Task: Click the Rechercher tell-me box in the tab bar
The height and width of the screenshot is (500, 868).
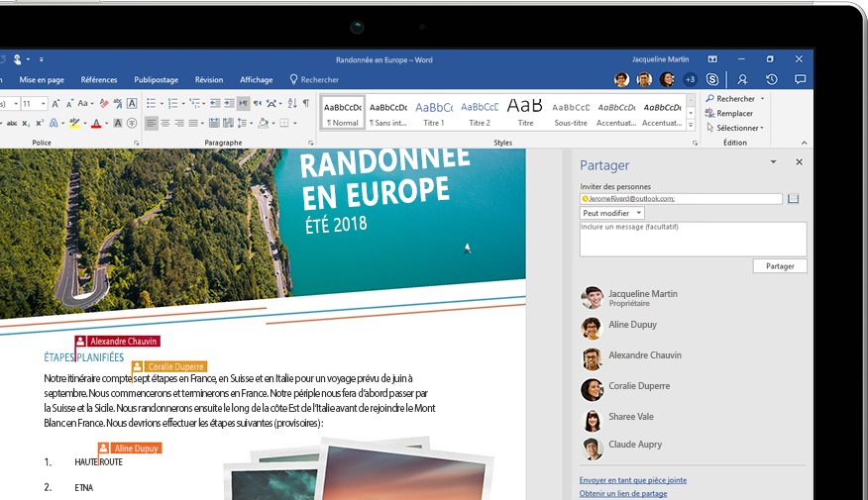Action: (314, 79)
